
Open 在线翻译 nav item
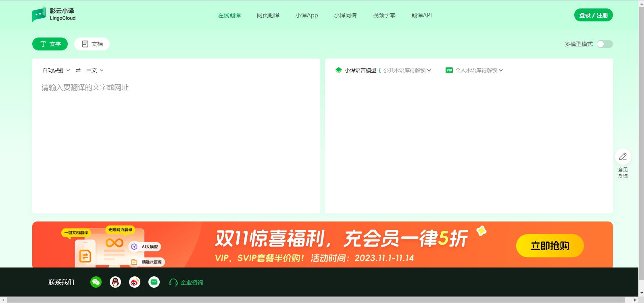[229, 15]
